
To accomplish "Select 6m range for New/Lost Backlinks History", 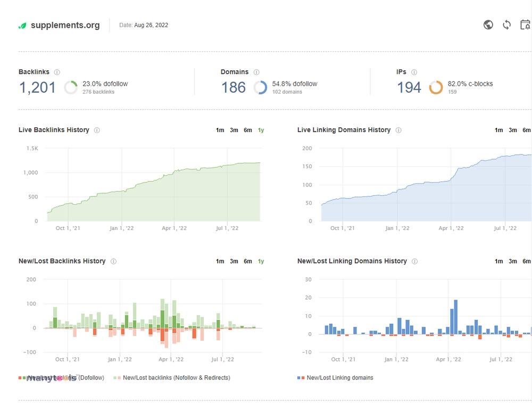I will 248,261.
